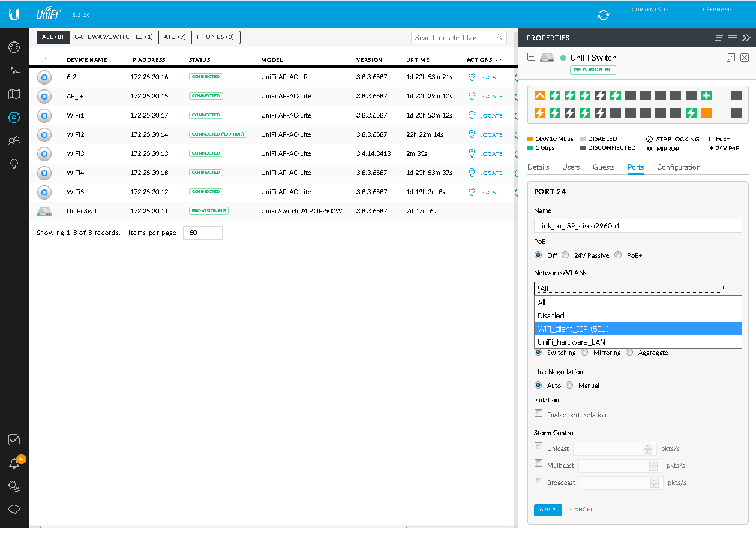
Task: Collapse the UniFi Switch minus box expander
Action: pos(531,57)
